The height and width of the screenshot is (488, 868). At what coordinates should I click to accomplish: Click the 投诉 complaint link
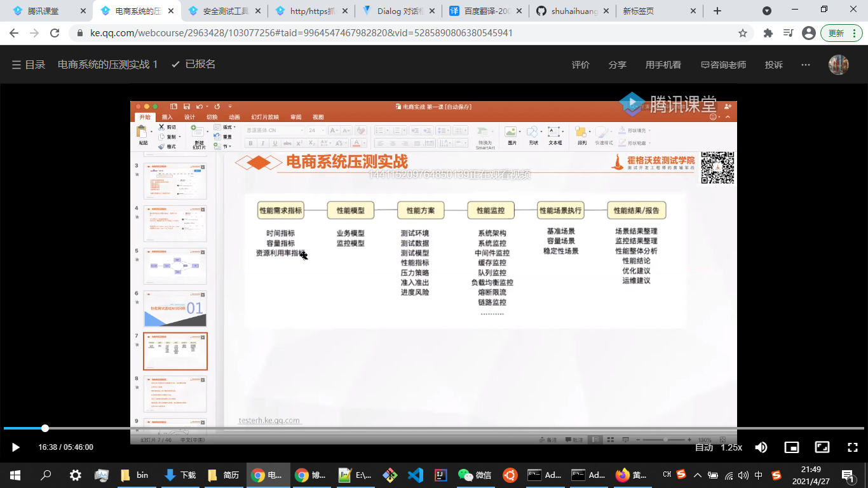pos(774,65)
